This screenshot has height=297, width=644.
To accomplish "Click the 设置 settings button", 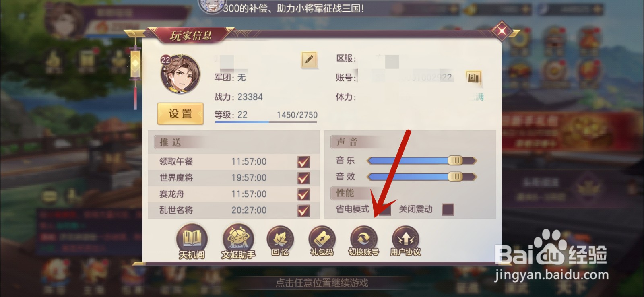I will pyautogui.click(x=180, y=114).
